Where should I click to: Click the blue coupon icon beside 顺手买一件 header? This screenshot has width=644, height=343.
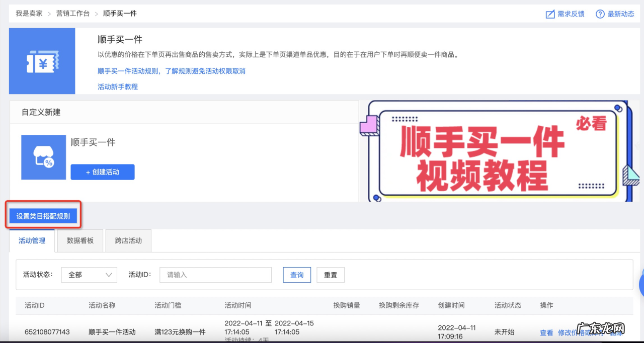(42, 61)
